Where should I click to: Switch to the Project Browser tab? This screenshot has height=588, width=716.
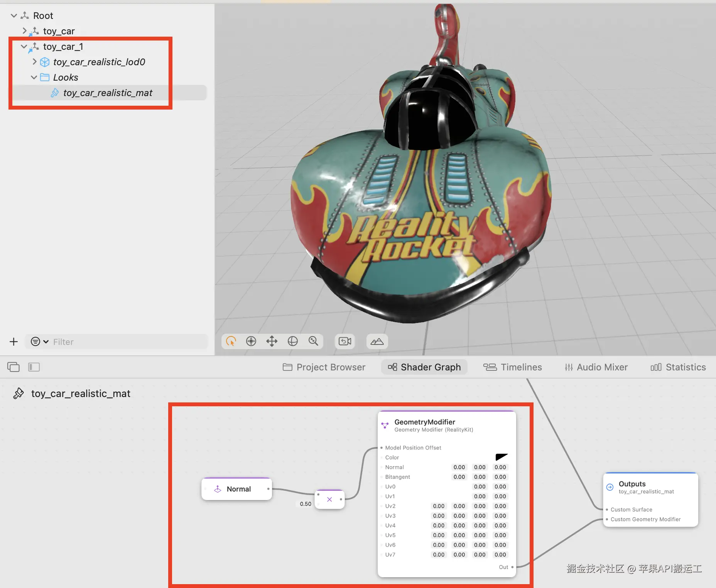click(324, 367)
